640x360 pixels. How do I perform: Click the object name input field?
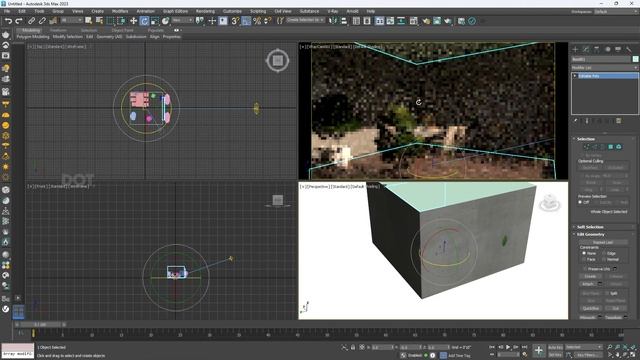click(x=601, y=59)
